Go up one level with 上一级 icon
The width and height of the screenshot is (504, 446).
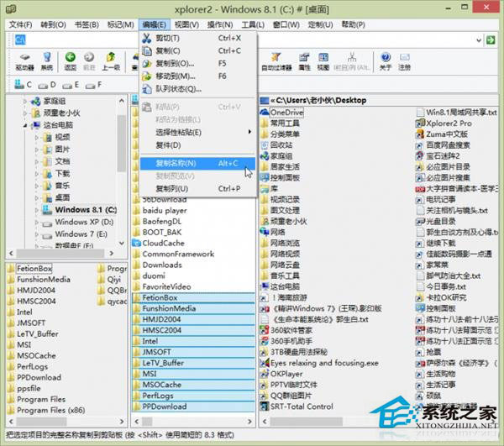pos(111,61)
